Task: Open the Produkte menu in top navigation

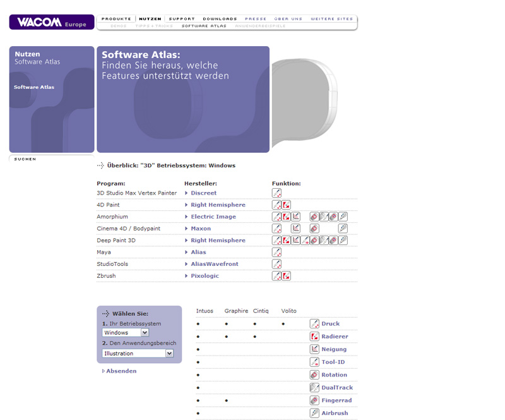Action: click(116, 19)
